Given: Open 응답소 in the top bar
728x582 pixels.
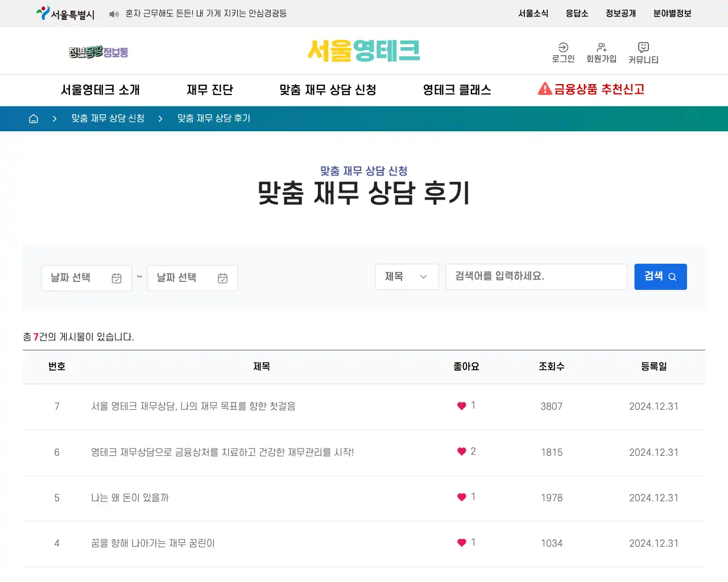Looking at the screenshot, I should tap(577, 13).
